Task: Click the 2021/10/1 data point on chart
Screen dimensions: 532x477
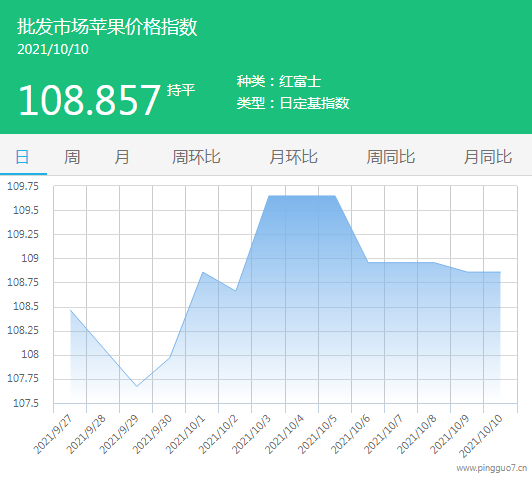Action: click(203, 272)
